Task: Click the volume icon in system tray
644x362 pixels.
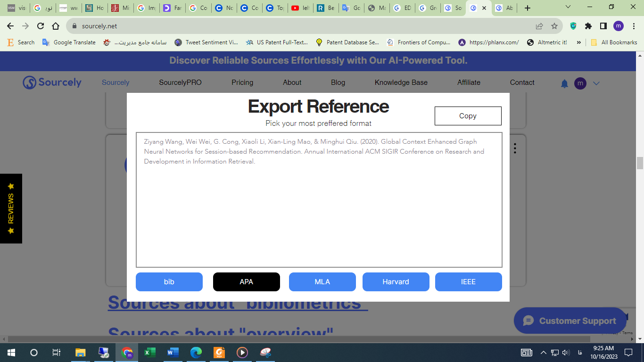Action: [566, 353]
